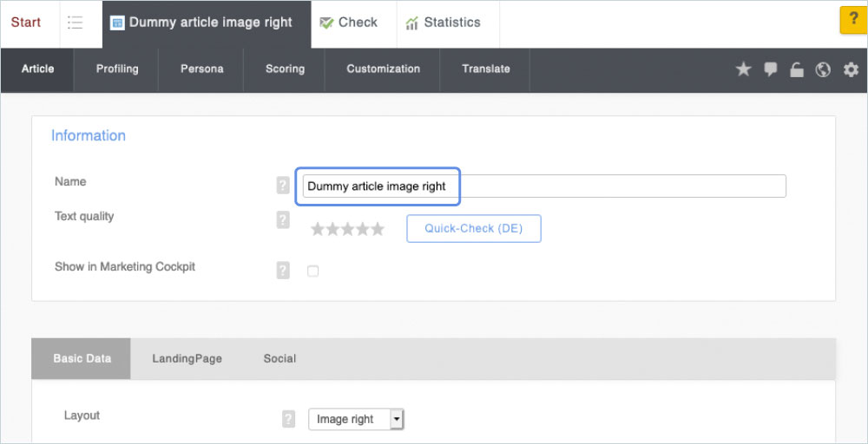This screenshot has height=444, width=868.
Task: Click help icon beside Name field
Action: pos(283,186)
